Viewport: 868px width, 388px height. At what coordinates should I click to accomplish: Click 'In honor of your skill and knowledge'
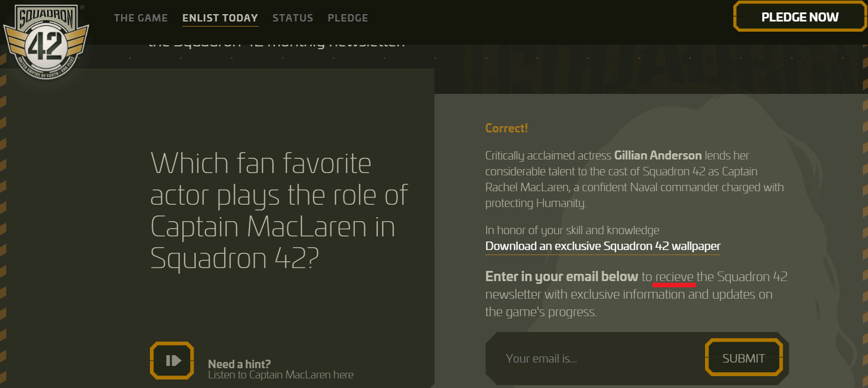[572, 230]
